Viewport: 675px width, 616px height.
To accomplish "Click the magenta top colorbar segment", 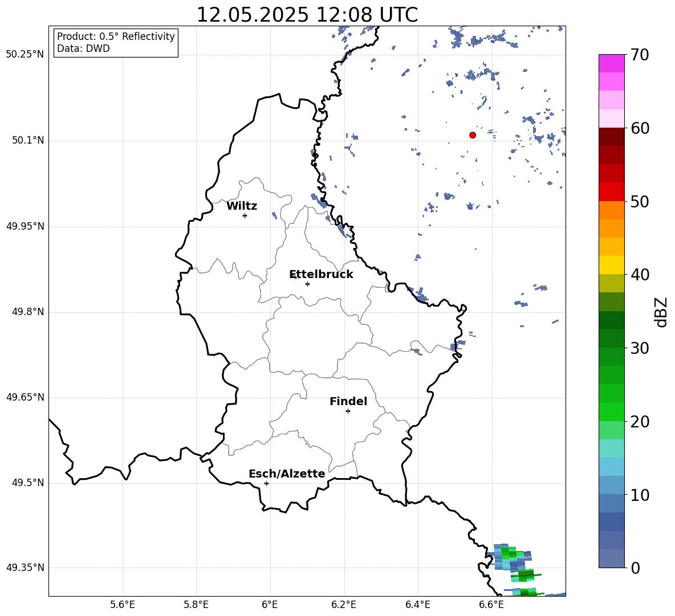I will [612, 64].
